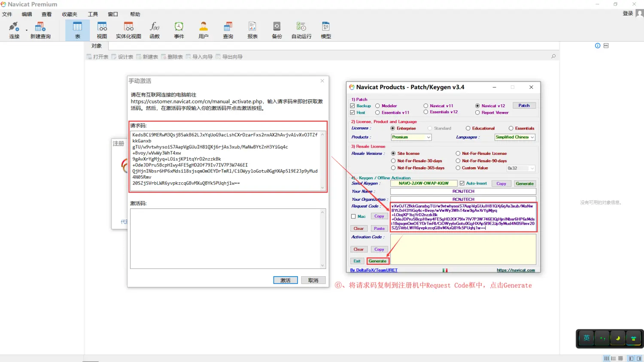644x362 pixels.
Task: Click the Serial Keygen field NAVO-2JXW-OWAP-KIQW
Action: point(423,183)
